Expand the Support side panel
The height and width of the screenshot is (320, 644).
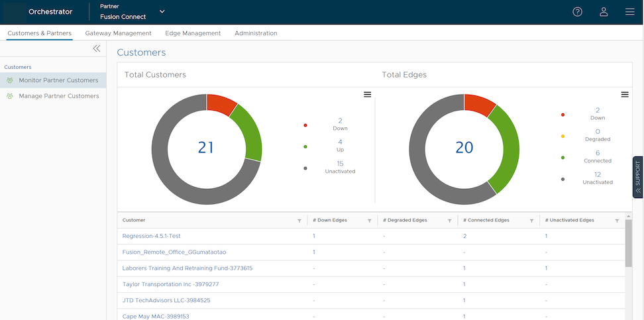click(637, 177)
